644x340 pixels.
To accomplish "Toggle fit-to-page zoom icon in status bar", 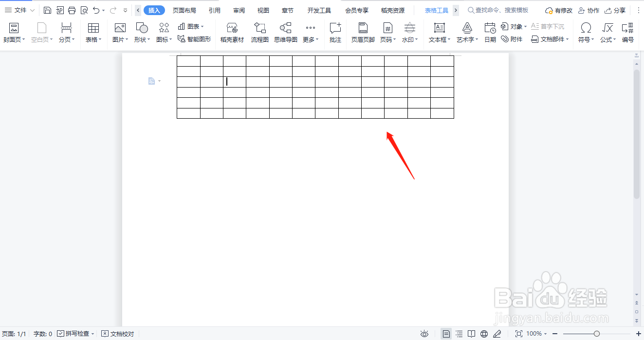I will click(x=519, y=334).
